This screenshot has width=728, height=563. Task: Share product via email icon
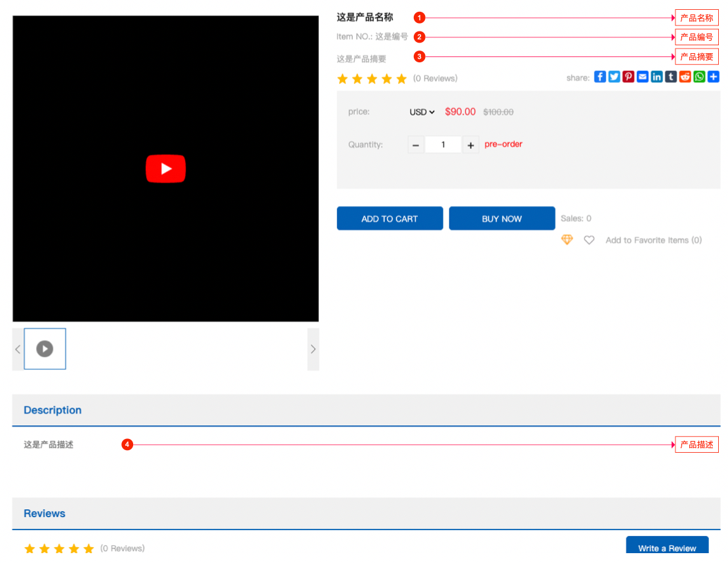point(643,77)
